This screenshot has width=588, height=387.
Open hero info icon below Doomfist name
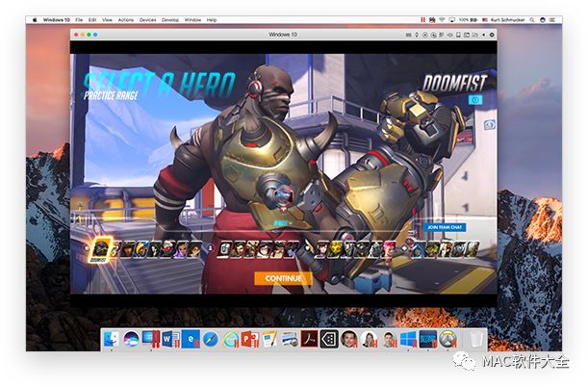pyautogui.click(x=475, y=100)
